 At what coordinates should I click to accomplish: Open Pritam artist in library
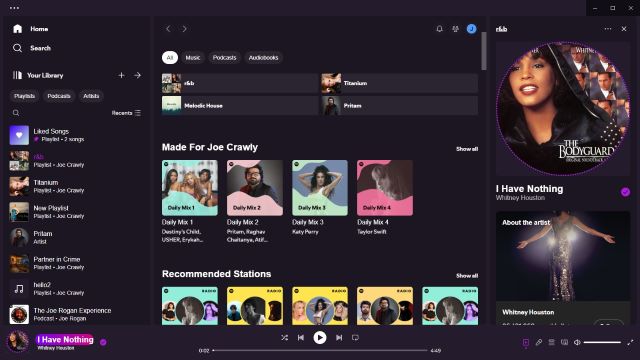(76, 238)
